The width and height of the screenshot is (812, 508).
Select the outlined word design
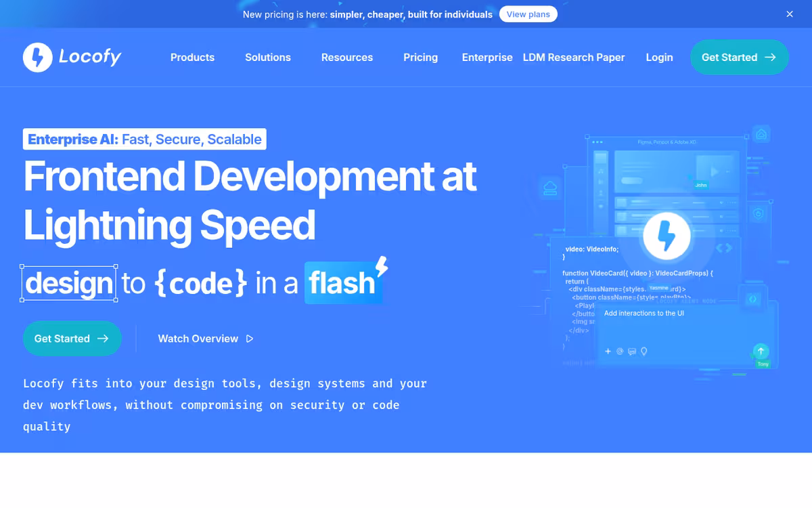point(69,283)
